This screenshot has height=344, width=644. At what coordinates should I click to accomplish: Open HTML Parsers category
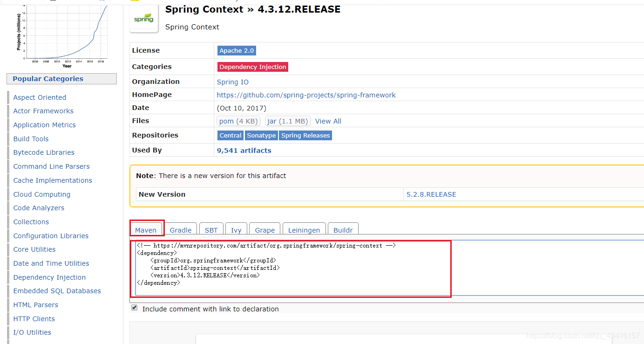click(x=36, y=305)
